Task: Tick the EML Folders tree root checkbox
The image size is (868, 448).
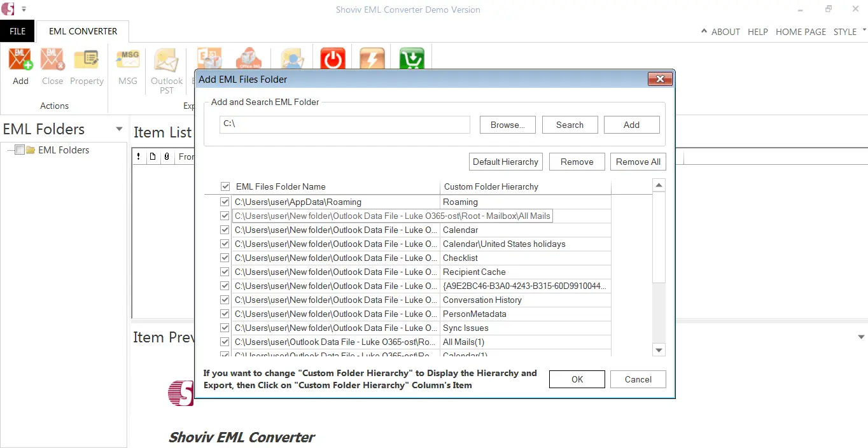Action: [20, 150]
